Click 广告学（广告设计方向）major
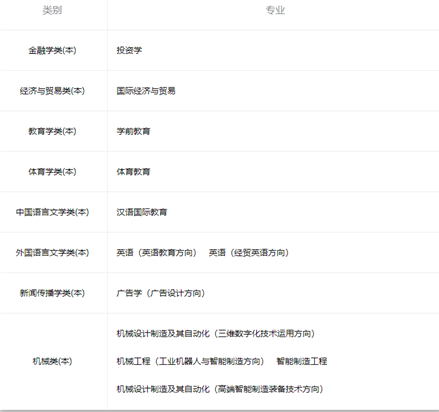Viewport: 439px width, 412px height. click(x=161, y=293)
